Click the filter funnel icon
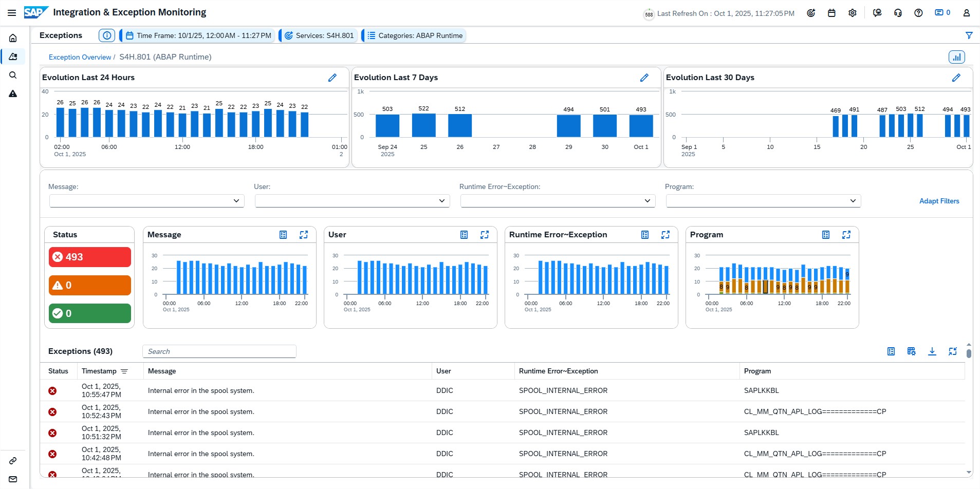This screenshot has width=980, height=489. (x=969, y=35)
